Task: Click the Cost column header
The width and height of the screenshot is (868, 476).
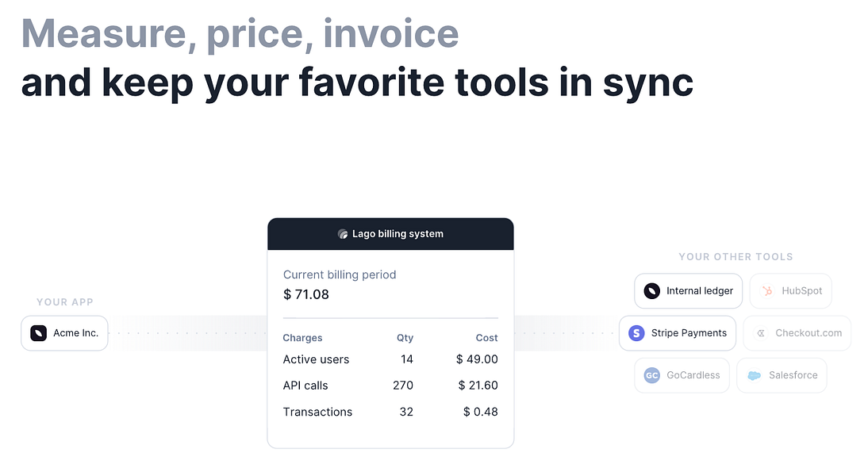Action: coord(486,338)
